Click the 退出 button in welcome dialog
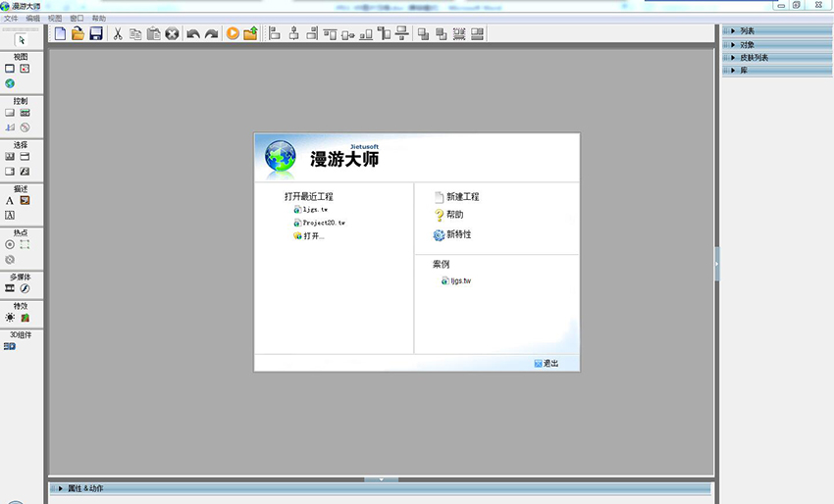Viewport: 834px width, 504px height. tap(549, 364)
